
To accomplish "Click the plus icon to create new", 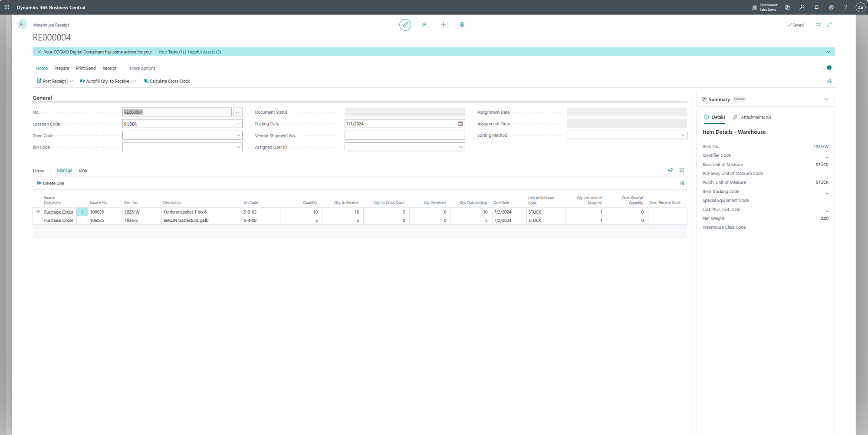I will coord(443,25).
